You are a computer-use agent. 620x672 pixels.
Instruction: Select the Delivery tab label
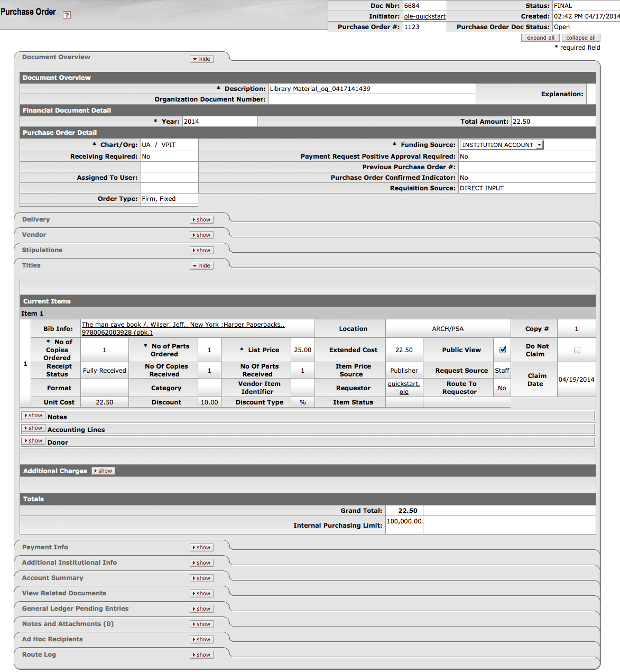point(36,219)
